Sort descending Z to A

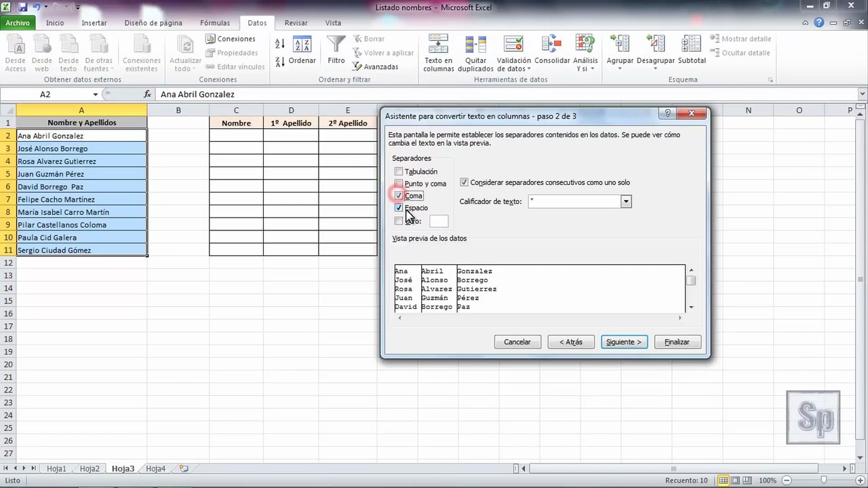280,61
